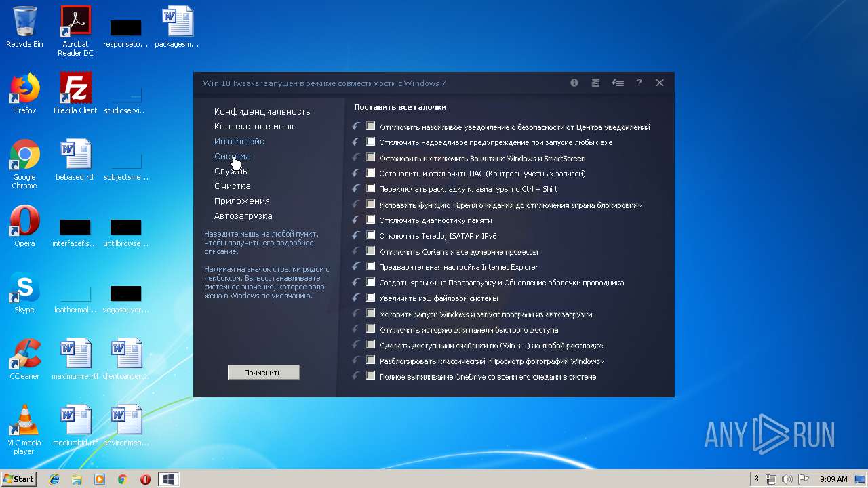Show hidden system tray icons arrow
Image resolution: width=868 pixels, height=488 pixels.
coord(756,479)
